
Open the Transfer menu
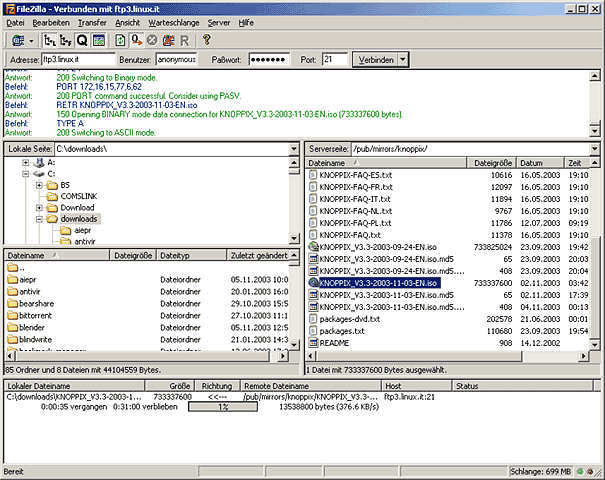[92, 23]
